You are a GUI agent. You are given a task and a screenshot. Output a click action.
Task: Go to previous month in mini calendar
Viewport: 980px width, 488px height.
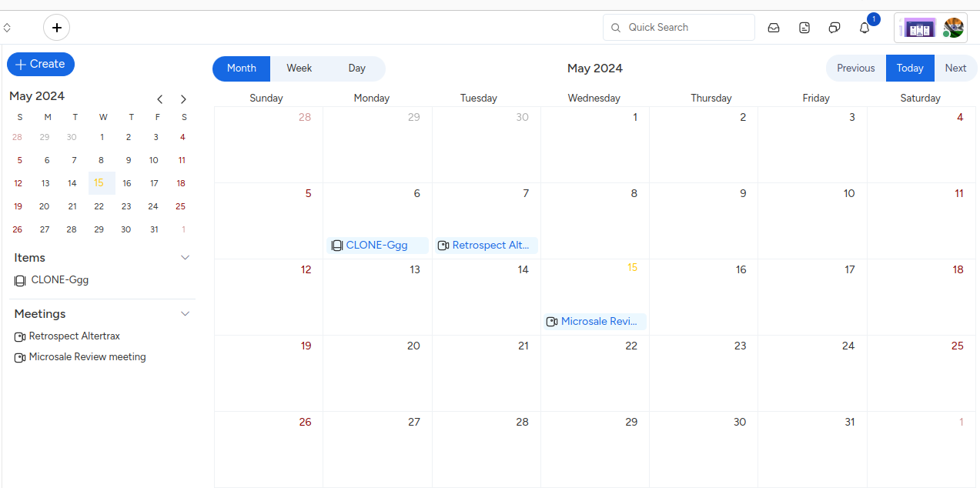(160, 99)
